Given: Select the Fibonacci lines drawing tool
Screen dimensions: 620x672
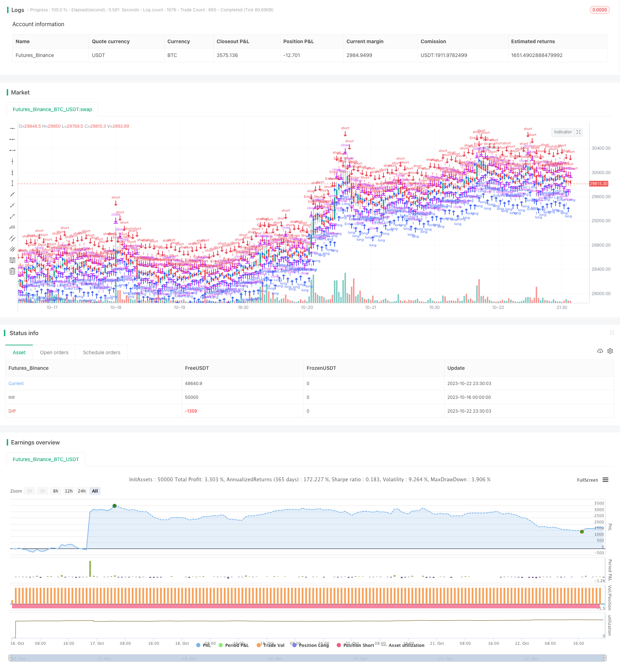Looking at the screenshot, I should pyautogui.click(x=12, y=260).
